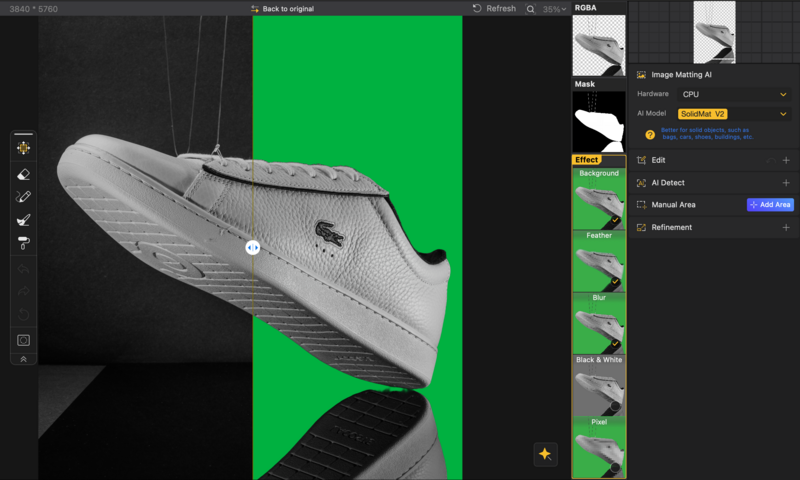Collapse the left toolbar with double chevron
The height and width of the screenshot is (480, 800).
pyautogui.click(x=23, y=359)
